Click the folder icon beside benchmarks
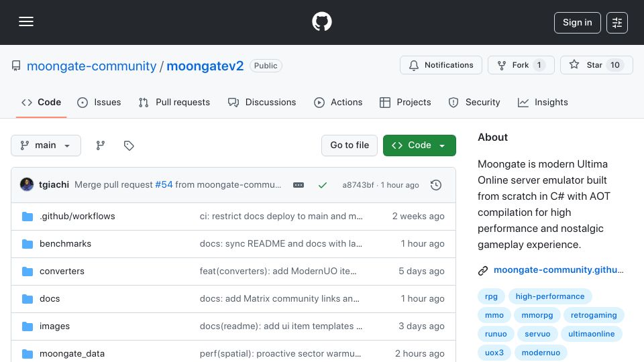Screen dimensions: 644x362 tap(28, 244)
